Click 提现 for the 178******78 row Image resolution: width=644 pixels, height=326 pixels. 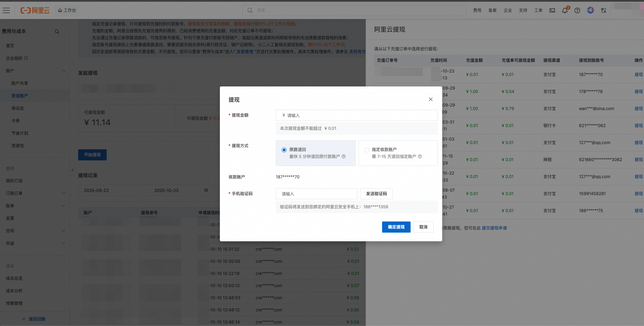[639, 92]
